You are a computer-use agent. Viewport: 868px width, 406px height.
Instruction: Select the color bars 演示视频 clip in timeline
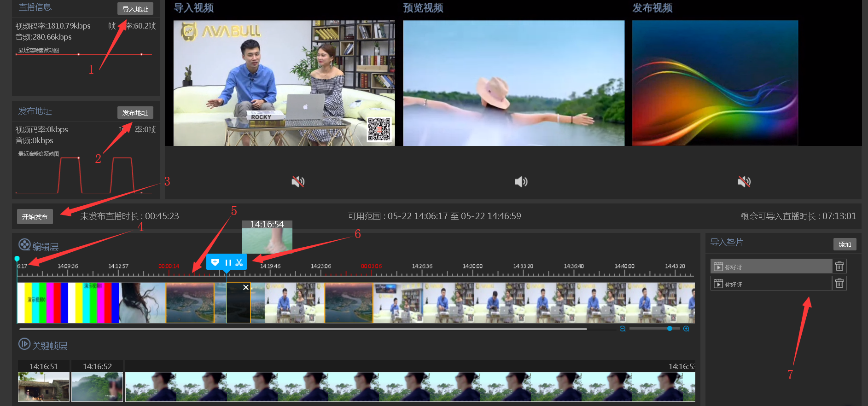[x=68, y=302]
